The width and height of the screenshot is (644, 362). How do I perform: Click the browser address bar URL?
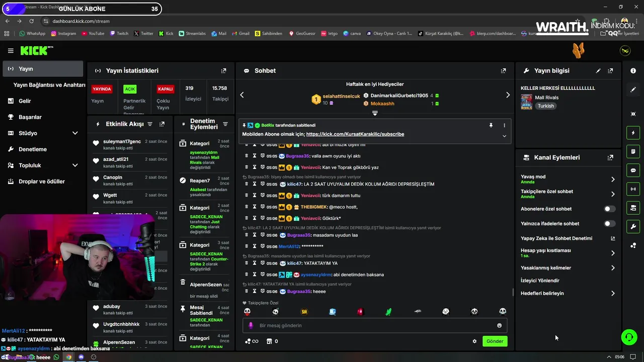pos(81,21)
